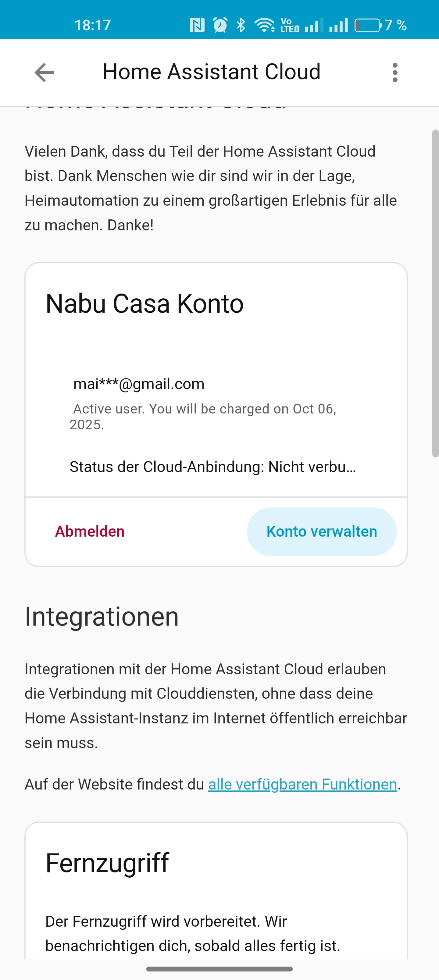
Task: Open Konto verwalten
Action: tap(322, 531)
